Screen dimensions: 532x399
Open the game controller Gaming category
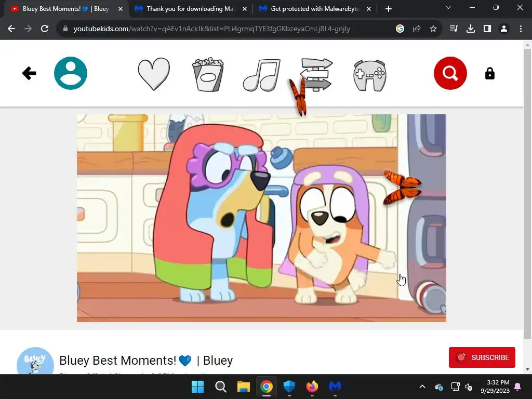370,75
